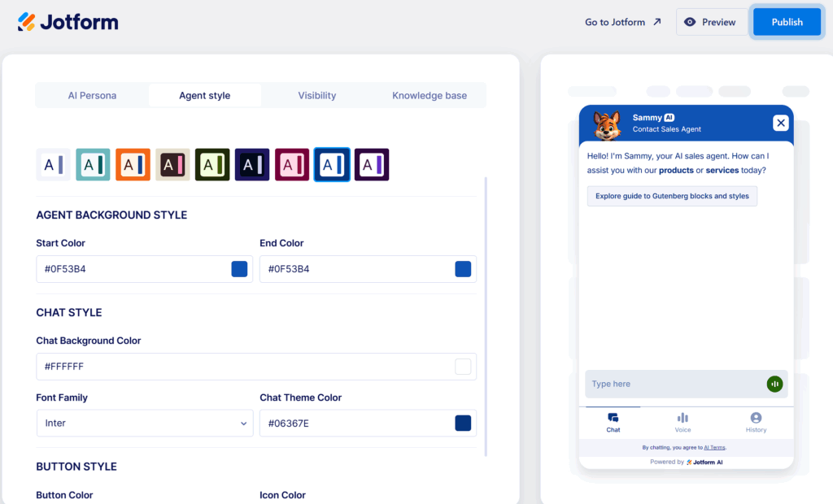Pick the magenta theme preset
833x504 pixels.
(x=292, y=165)
